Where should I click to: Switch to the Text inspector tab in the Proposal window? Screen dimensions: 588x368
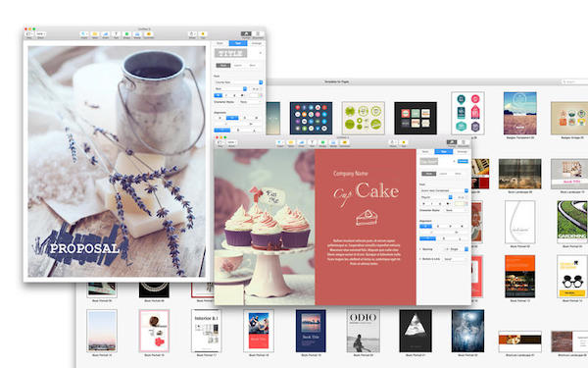coord(238,43)
